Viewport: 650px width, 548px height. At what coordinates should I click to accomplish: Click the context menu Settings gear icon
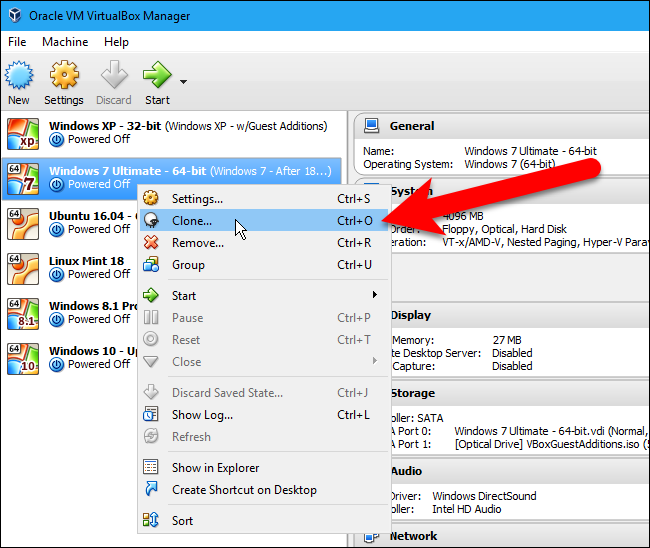(151, 198)
